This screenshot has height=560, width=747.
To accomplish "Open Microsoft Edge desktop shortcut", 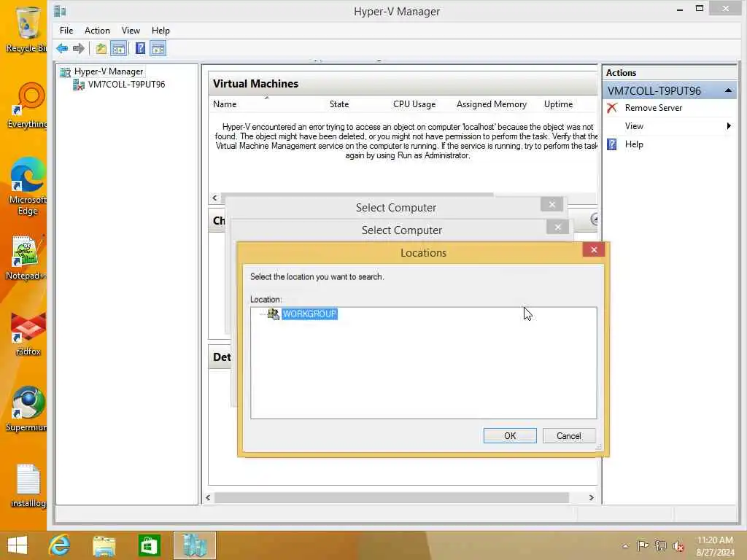I will (x=28, y=187).
